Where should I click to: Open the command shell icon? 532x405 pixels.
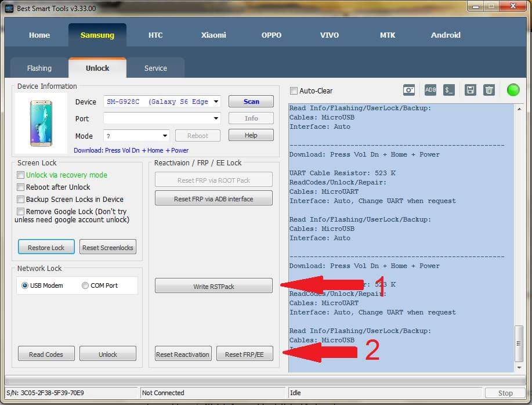(449, 90)
